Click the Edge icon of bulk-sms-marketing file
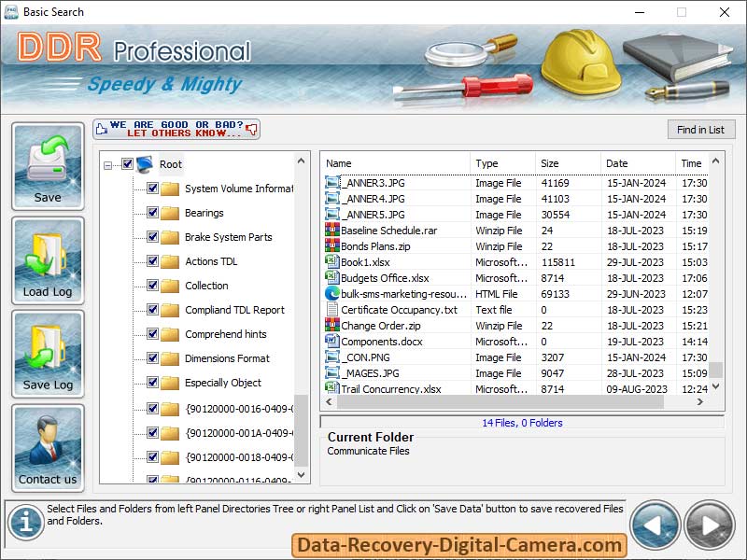 coord(332,294)
